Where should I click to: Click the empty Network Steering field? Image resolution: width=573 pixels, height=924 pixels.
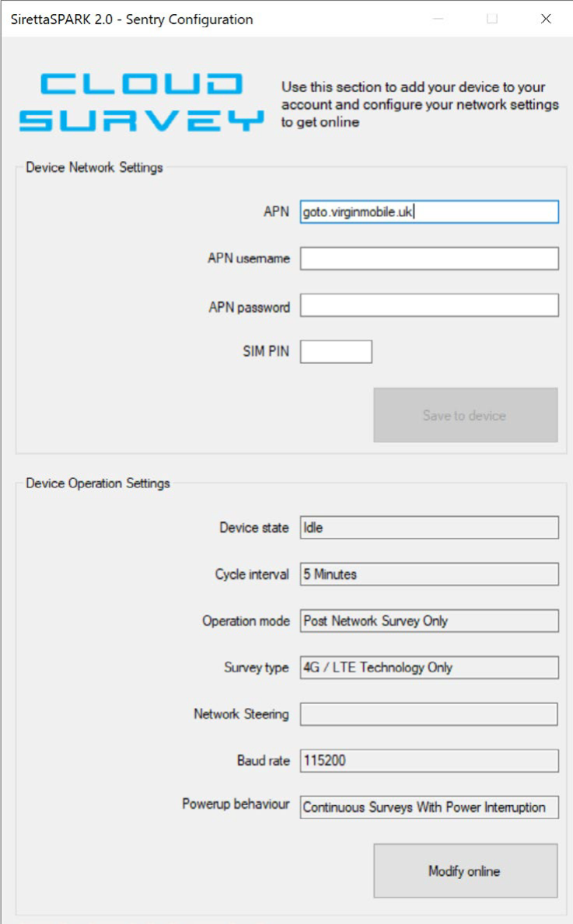pos(429,714)
